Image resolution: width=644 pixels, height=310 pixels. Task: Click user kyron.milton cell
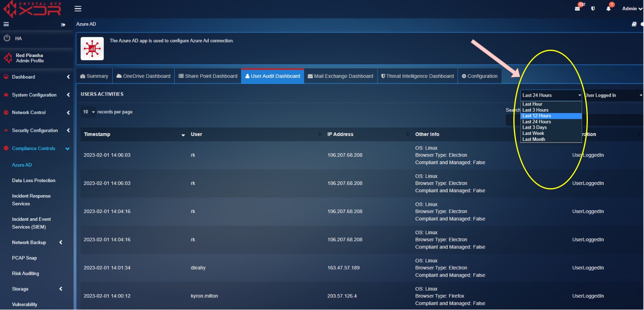(204, 296)
